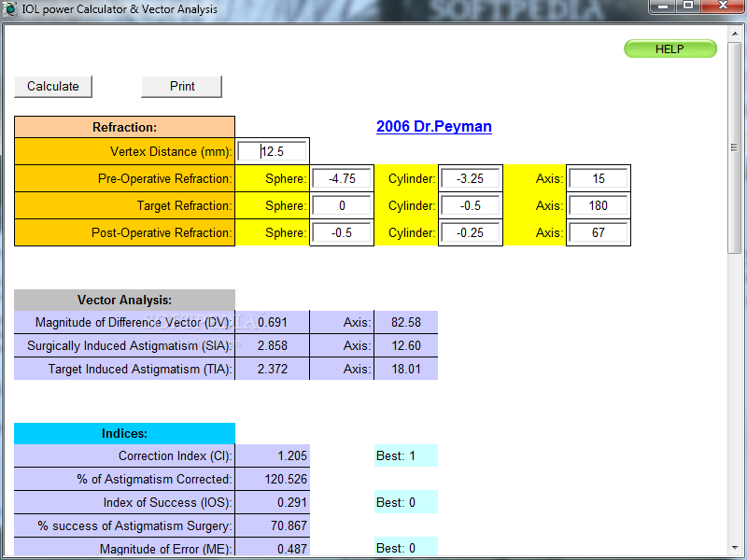747x560 pixels.
Task: Click the DV value 0.691
Action: tap(272, 322)
